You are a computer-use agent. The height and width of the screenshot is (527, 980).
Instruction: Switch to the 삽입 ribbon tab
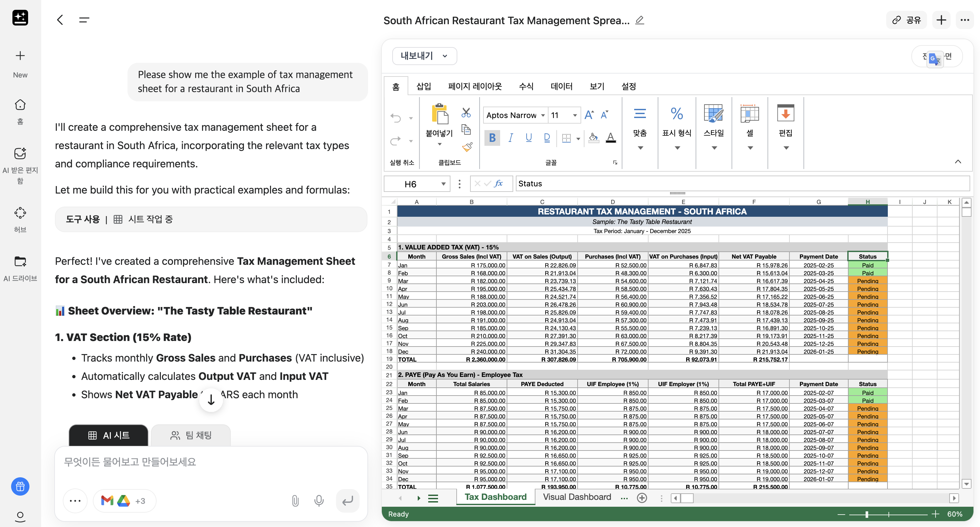(x=423, y=86)
